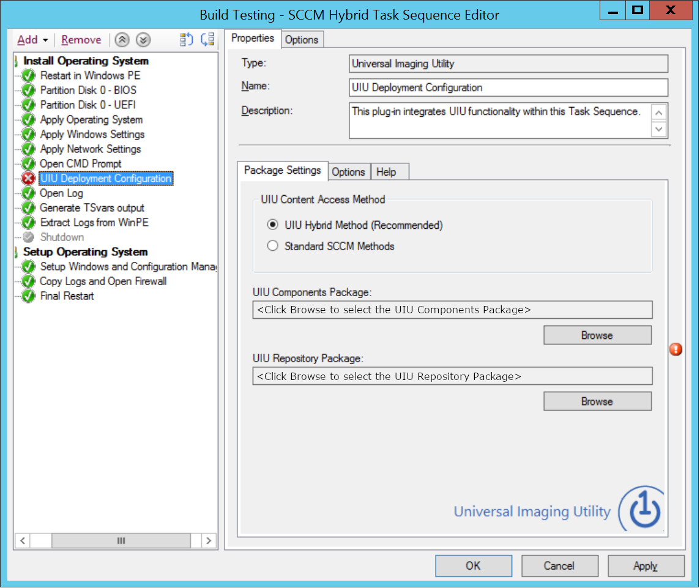Click the collapse all tree icon
The height and width of the screenshot is (588, 700).
[x=207, y=40]
